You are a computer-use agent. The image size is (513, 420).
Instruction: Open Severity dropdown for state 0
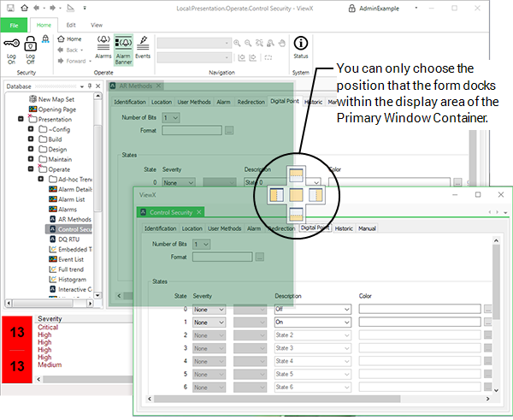pos(209,309)
